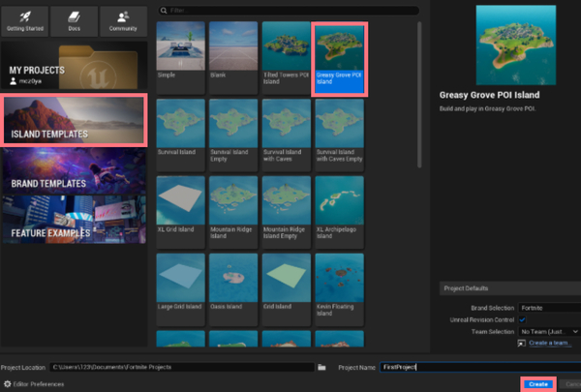
Task: Select the XL Archipelago Island template
Action: [339, 212]
